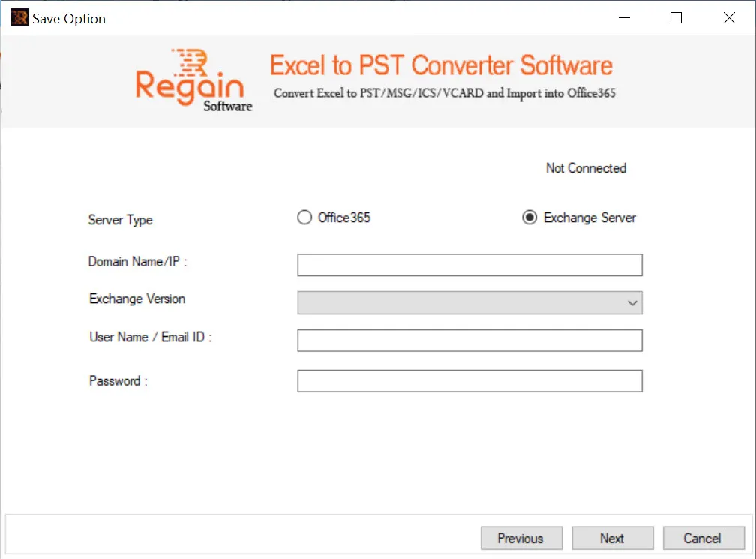The height and width of the screenshot is (559, 756).
Task: Click the Office365 label text
Action: [x=344, y=218]
